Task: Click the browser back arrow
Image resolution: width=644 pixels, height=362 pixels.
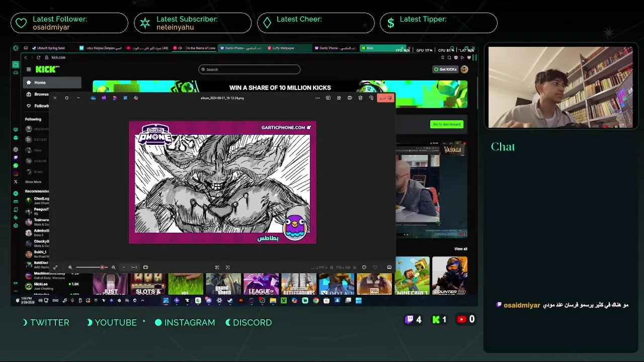Action: point(26,57)
